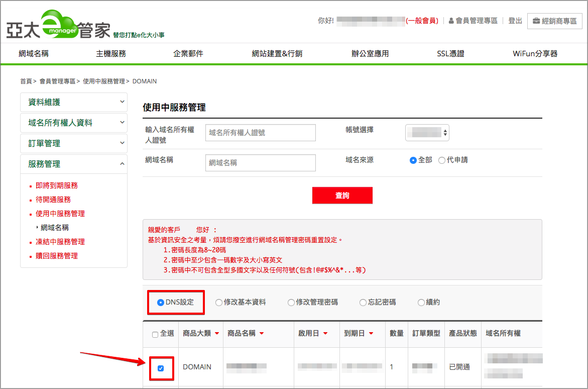Sort by 商品名稱 red arrow
The height and width of the screenshot is (389, 588).
[x=262, y=333]
